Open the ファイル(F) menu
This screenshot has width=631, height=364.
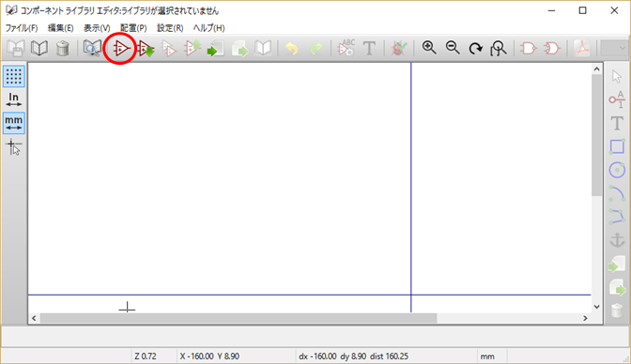(x=22, y=28)
